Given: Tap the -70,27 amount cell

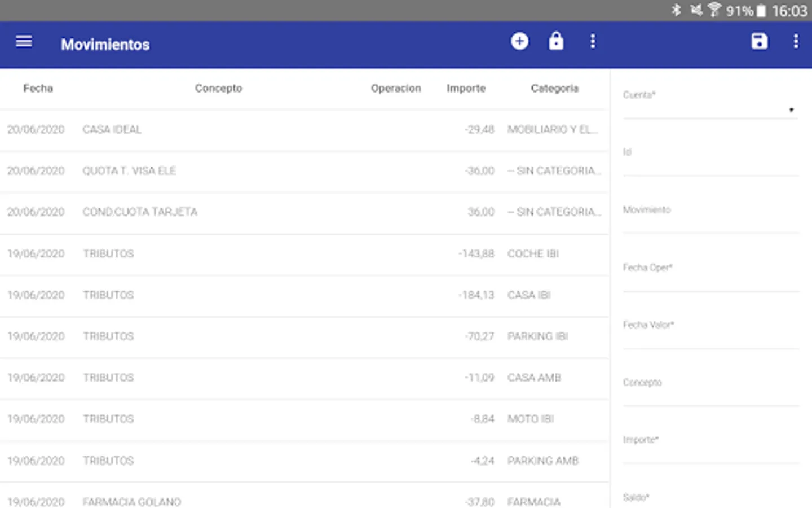Looking at the screenshot, I should point(479,336).
